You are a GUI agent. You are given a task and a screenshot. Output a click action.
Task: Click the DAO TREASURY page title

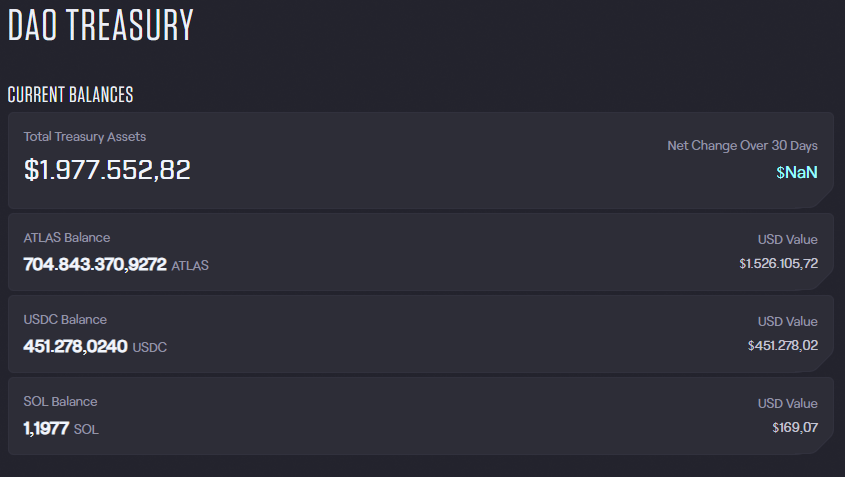100,26
